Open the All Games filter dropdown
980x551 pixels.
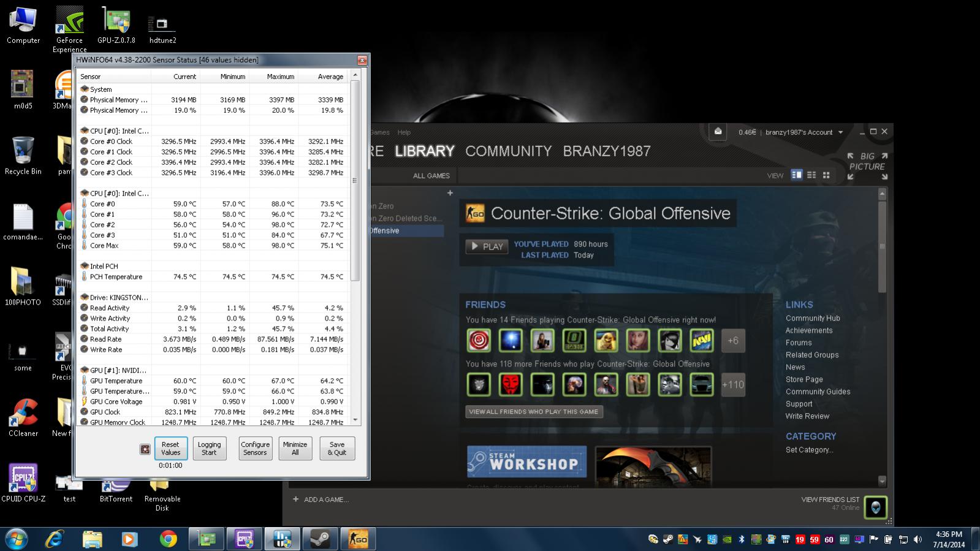pos(431,176)
